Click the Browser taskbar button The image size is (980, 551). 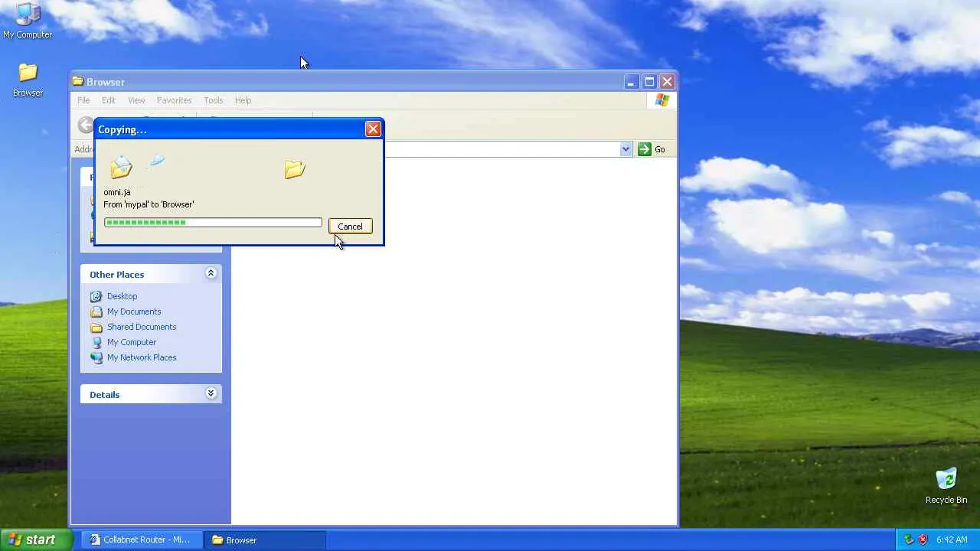[265, 540]
